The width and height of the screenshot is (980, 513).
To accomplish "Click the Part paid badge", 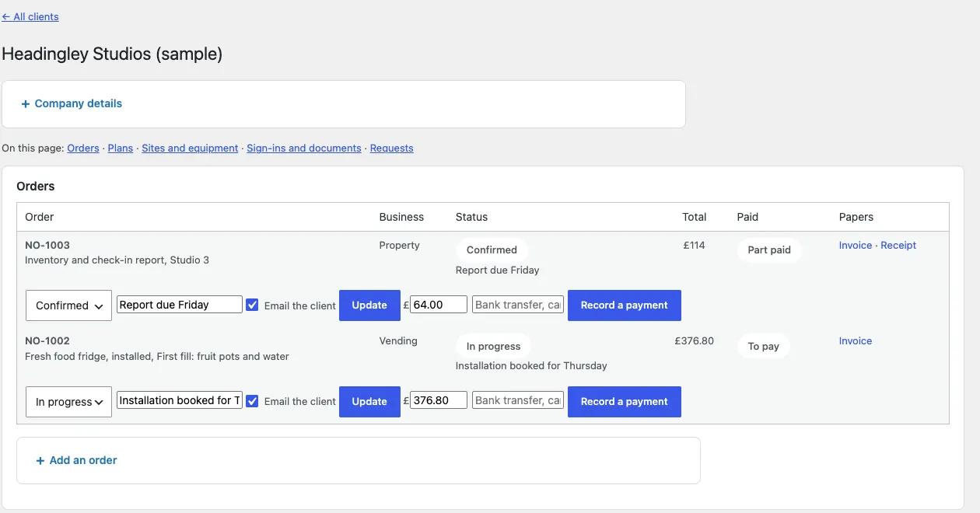I will [769, 250].
